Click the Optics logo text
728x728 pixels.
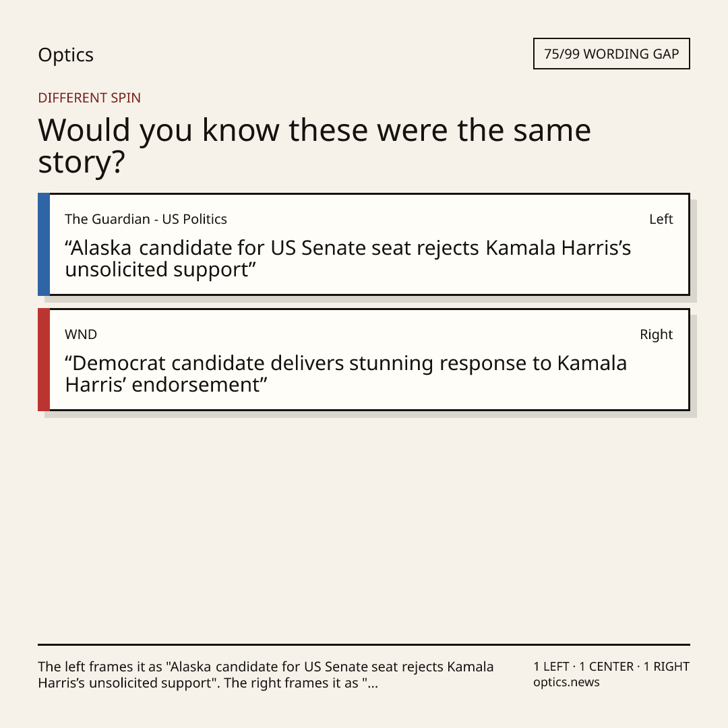(x=65, y=55)
